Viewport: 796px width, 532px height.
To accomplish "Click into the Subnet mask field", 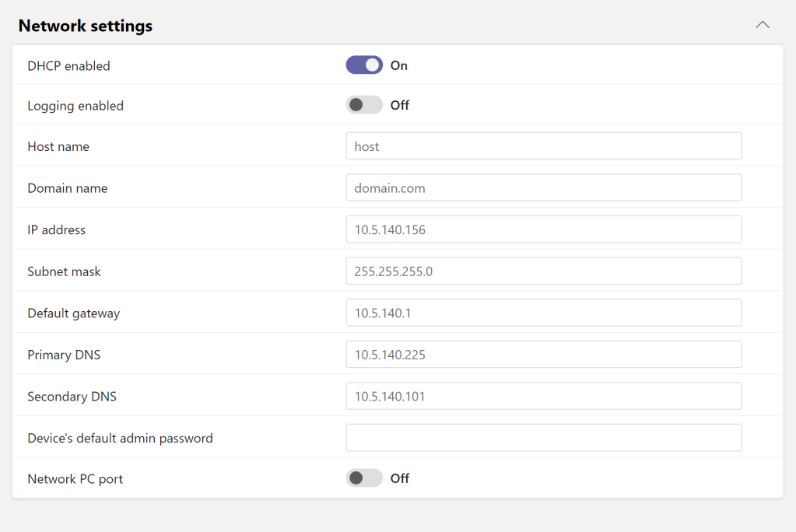I will point(543,271).
